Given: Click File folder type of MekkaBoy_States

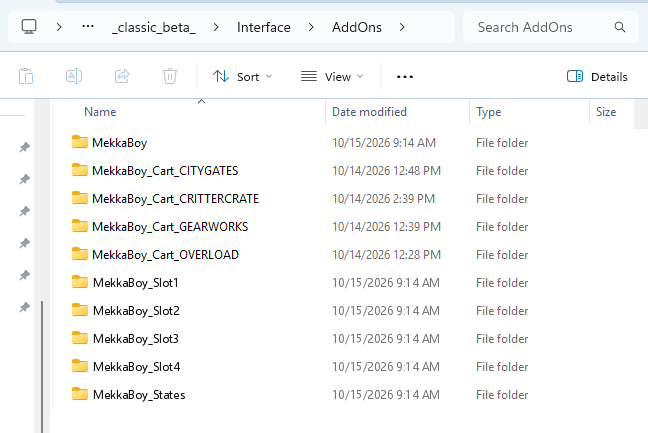Looking at the screenshot, I should click(502, 395).
